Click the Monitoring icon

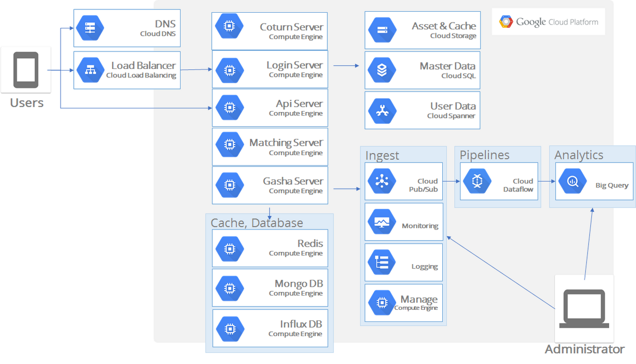point(382,222)
